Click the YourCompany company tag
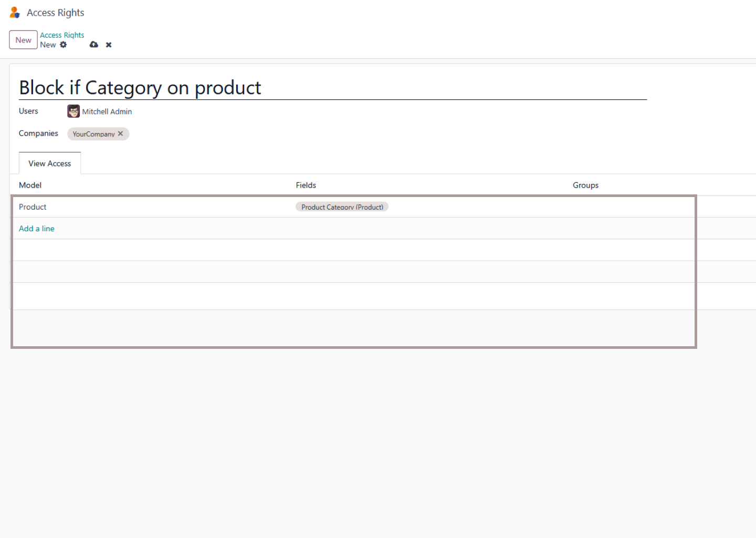The width and height of the screenshot is (756, 538). tap(93, 134)
